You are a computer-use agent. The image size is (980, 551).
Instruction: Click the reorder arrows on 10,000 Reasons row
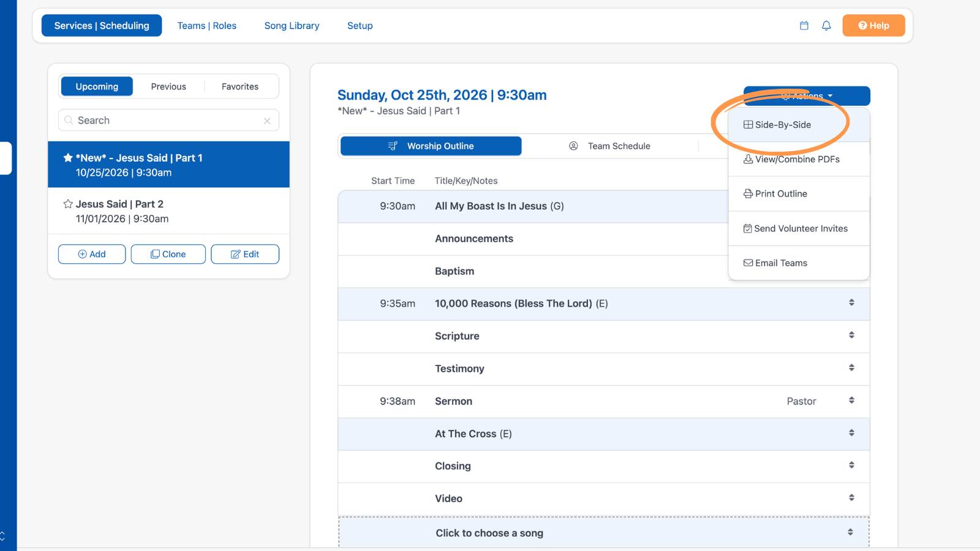click(x=851, y=302)
